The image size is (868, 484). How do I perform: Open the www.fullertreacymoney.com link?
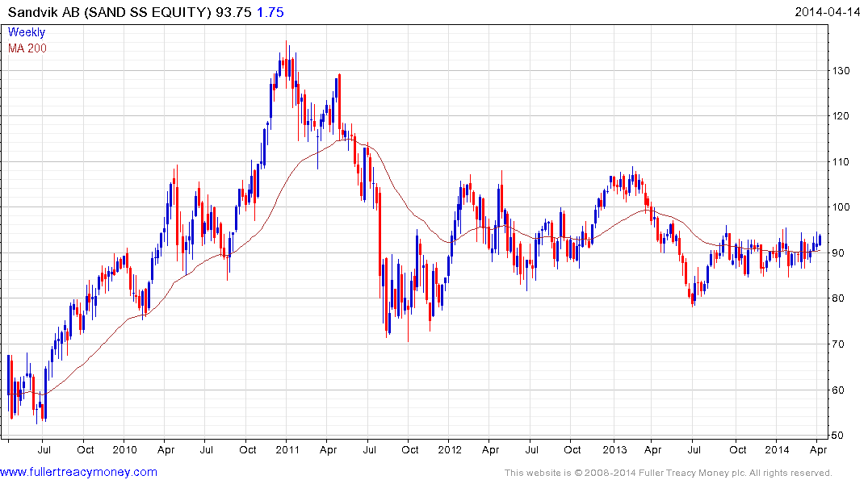(x=78, y=472)
